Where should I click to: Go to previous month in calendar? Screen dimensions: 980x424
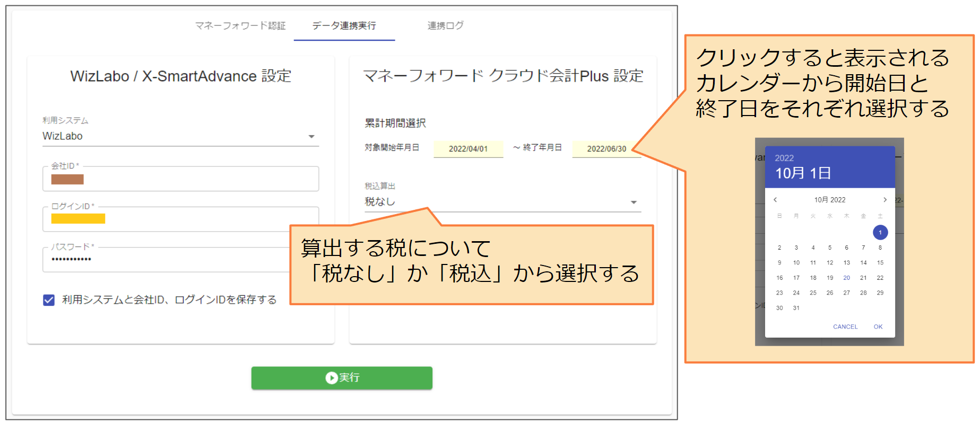775,200
